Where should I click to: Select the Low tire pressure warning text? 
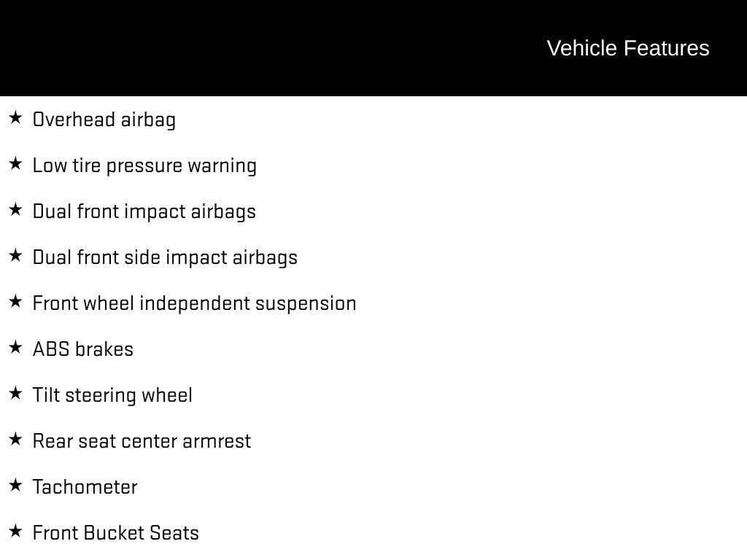coord(144,166)
